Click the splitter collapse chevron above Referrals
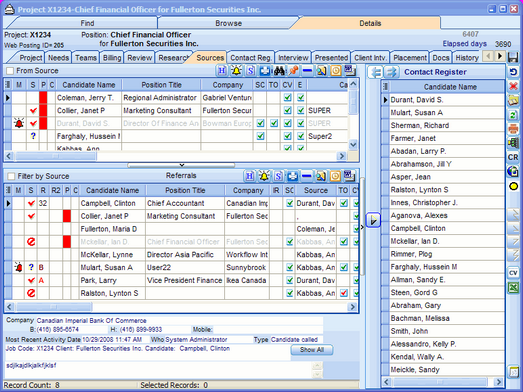The image size is (523, 392). coord(181,165)
